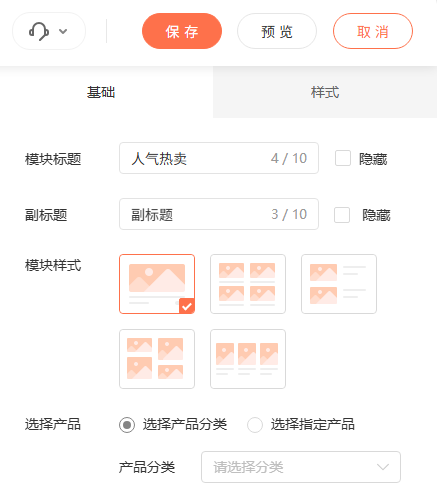Choose the four-image grid layout style

coord(248,284)
